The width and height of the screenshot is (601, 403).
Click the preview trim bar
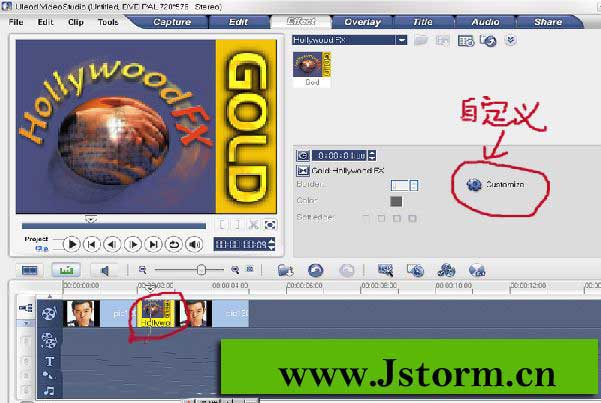(114, 226)
